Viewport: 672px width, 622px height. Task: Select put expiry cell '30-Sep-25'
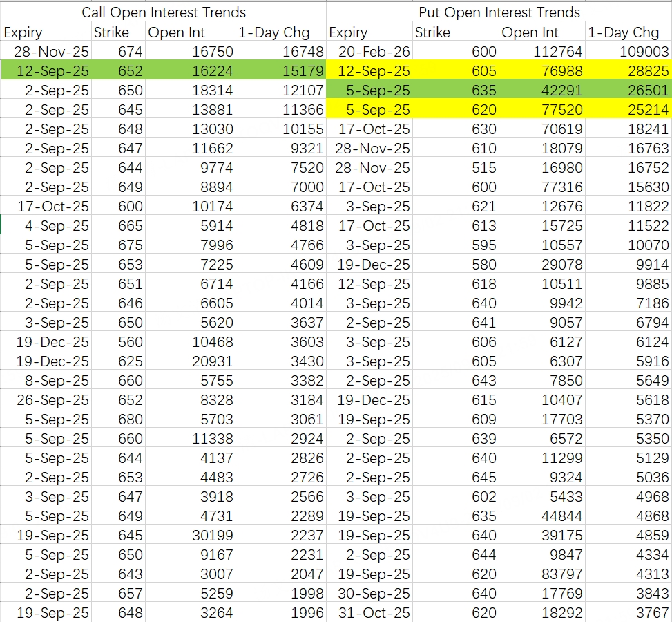point(369,593)
